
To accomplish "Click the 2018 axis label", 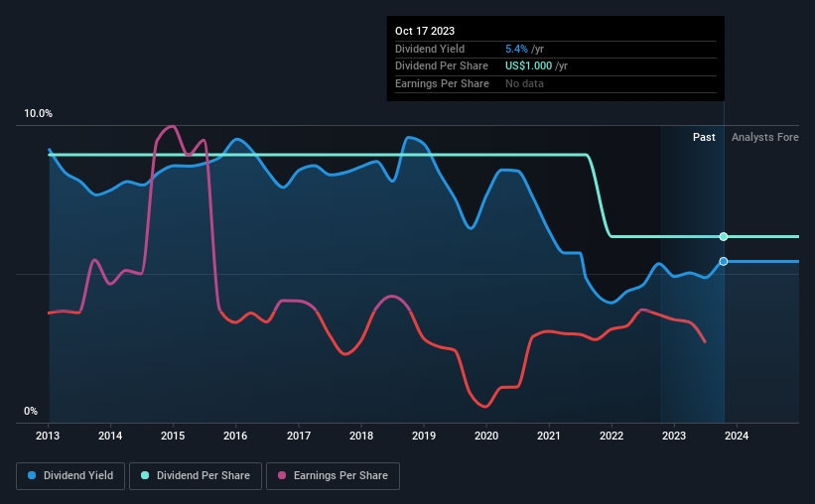I will pyautogui.click(x=361, y=436).
